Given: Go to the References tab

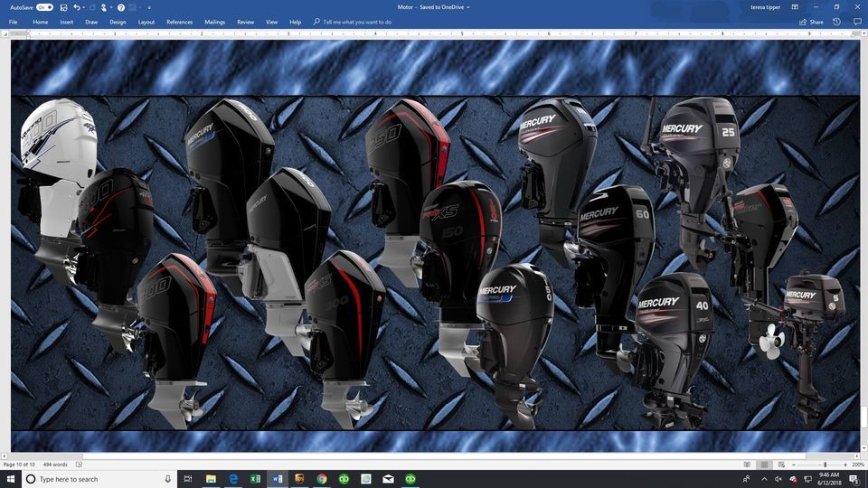Looking at the screenshot, I should pyautogui.click(x=179, y=22).
